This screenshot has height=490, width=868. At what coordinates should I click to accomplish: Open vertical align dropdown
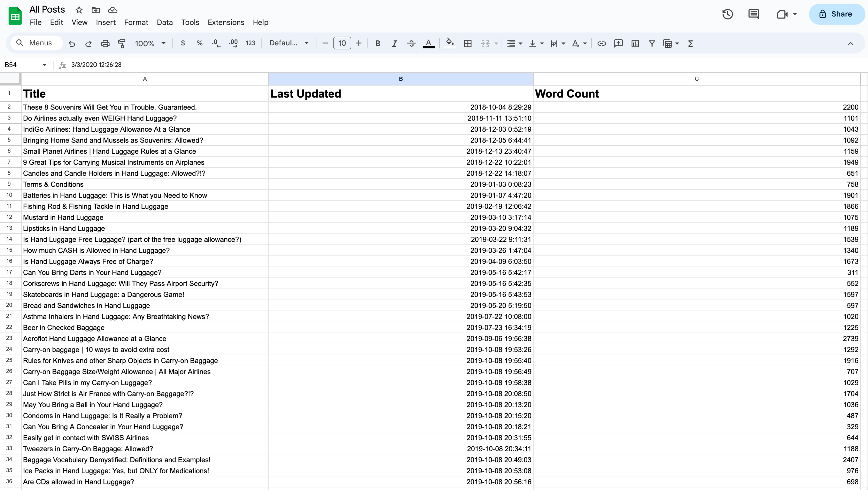tap(536, 43)
